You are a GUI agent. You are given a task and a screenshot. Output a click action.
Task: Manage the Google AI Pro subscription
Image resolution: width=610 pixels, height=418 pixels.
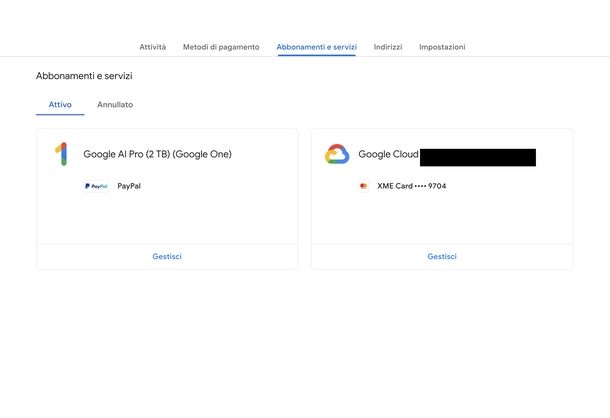(167, 256)
